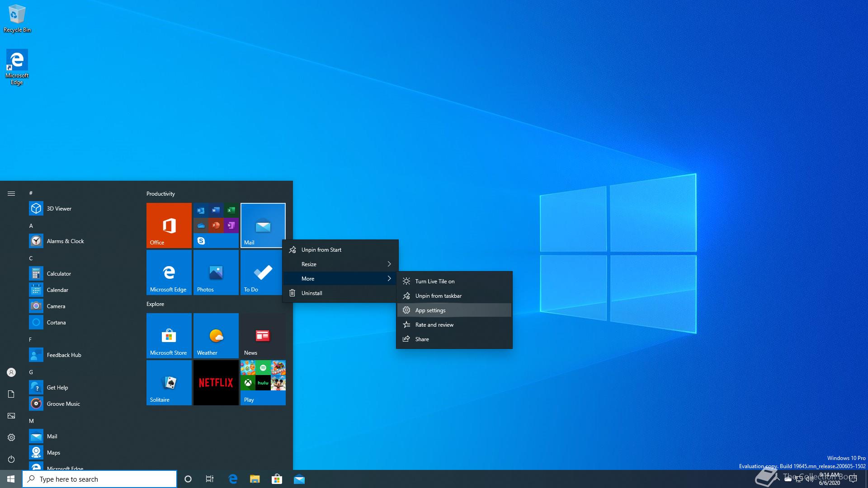Launch Calculator from app list
This screenshot has height=488, width=868.
(x=81, y=273)
